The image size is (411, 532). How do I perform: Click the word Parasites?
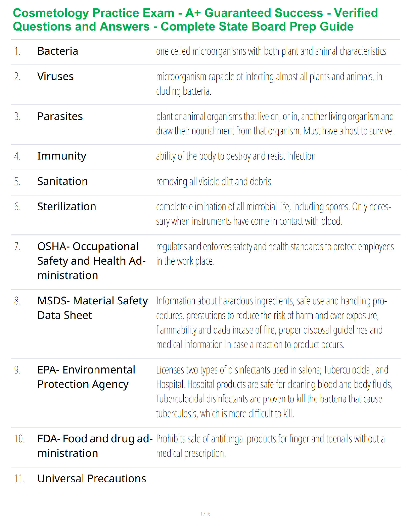point(60,116)
